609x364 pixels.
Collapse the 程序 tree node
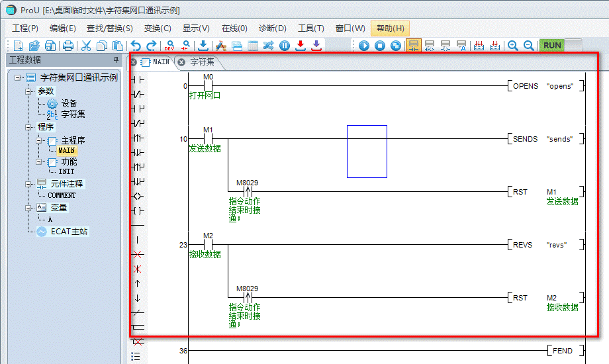pos(28,127)
